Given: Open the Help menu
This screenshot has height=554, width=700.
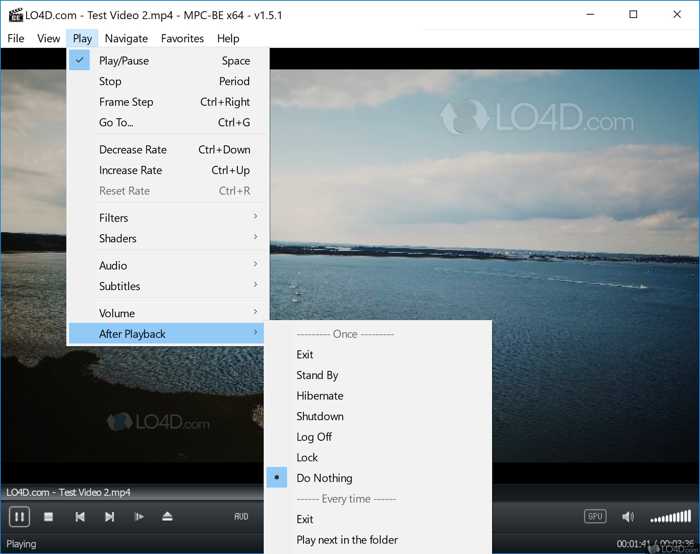Looking at the screenshot, I should click(x=228, y=38).
